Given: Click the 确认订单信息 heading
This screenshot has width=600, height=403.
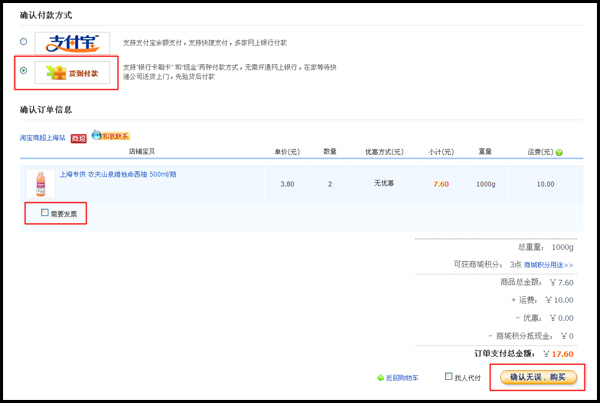Looking at the screenshot, I should tap(46, 110).
